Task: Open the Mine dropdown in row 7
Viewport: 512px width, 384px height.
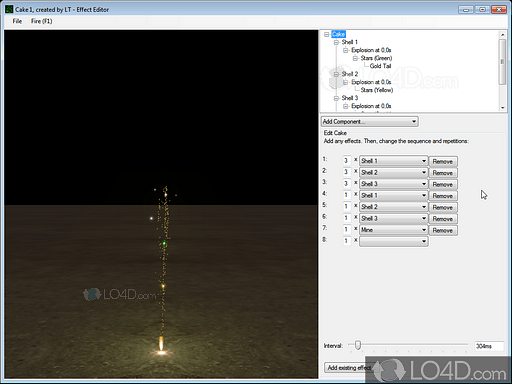Action: (394, 230)
